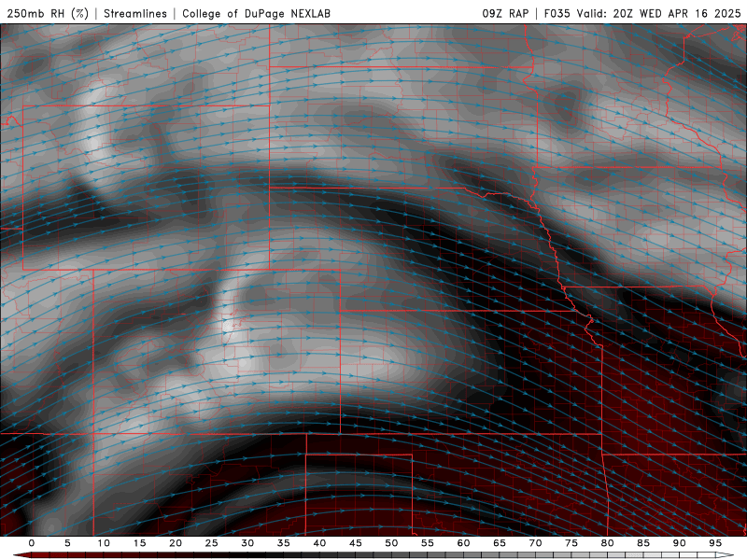Viewport: 747px width, 560px height.
Task: Click the '40' value on color scale
Action: (x=319, y=543)
